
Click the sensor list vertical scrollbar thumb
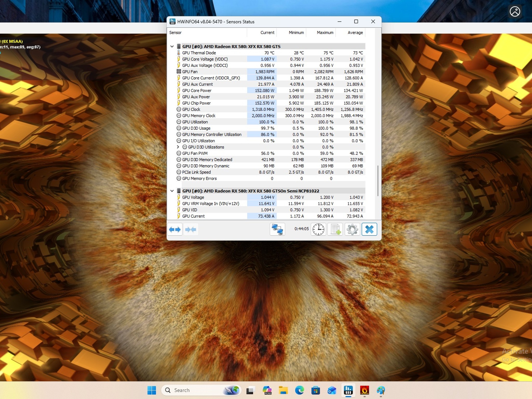click(x=378, y=181)
